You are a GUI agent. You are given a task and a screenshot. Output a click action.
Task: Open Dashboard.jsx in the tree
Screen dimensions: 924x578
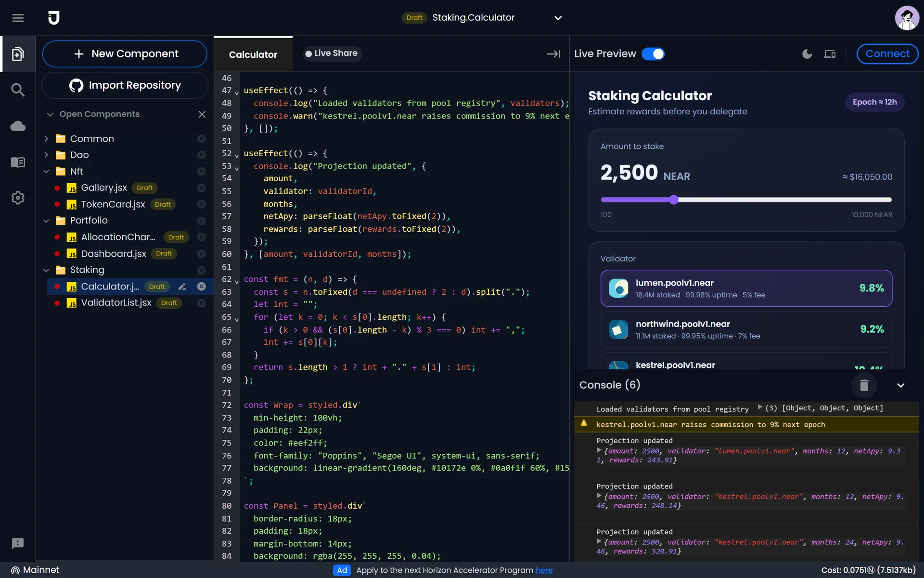(x=114, y=253)
